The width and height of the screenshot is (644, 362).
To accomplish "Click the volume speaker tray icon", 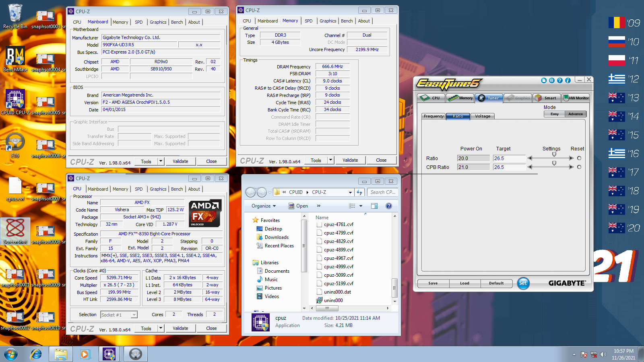I will pos(603,354).
